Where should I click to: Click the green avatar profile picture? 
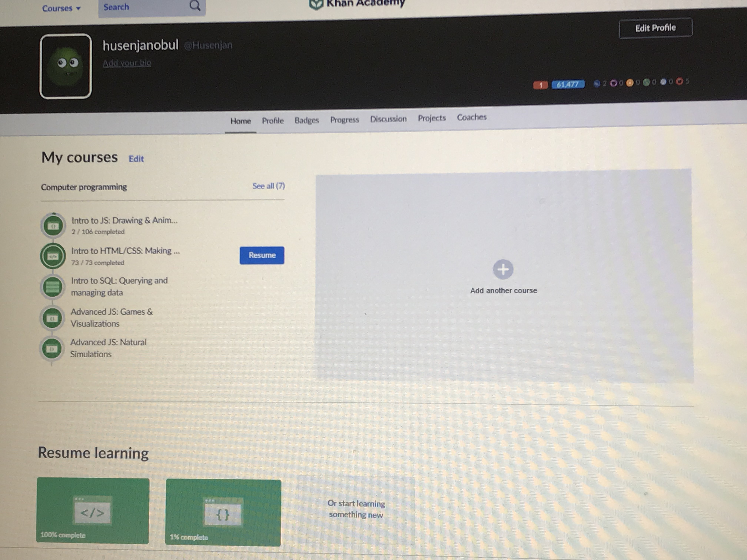tap(66, 66)
